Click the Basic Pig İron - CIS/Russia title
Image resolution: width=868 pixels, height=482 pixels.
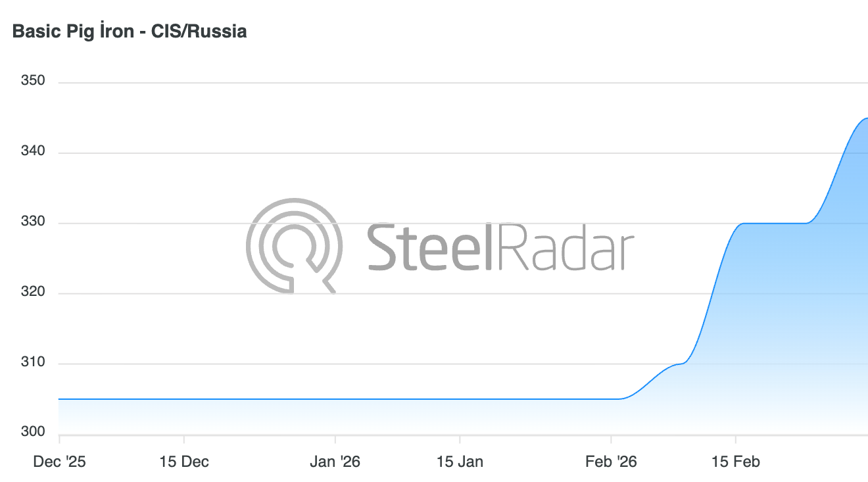tap(130, 31)
